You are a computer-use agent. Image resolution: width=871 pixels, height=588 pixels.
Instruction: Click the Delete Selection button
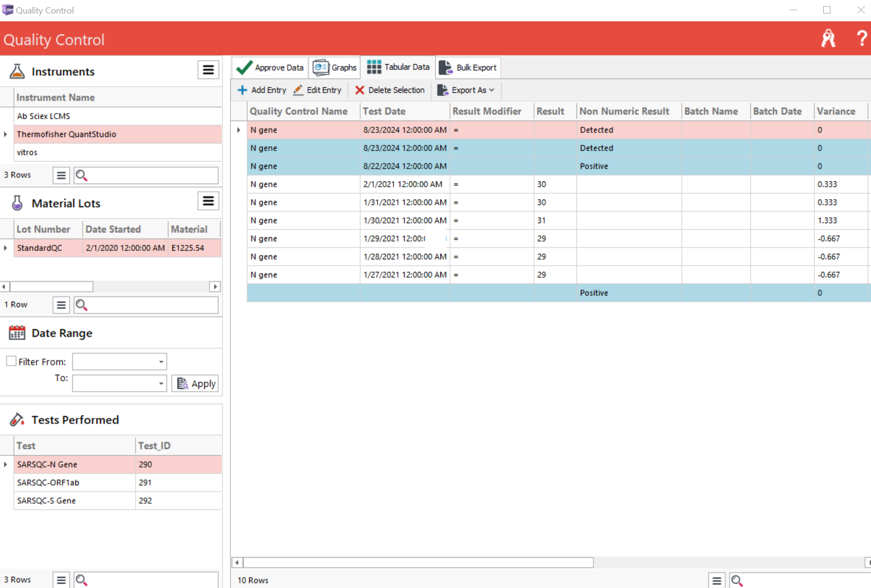coord(390,90)
